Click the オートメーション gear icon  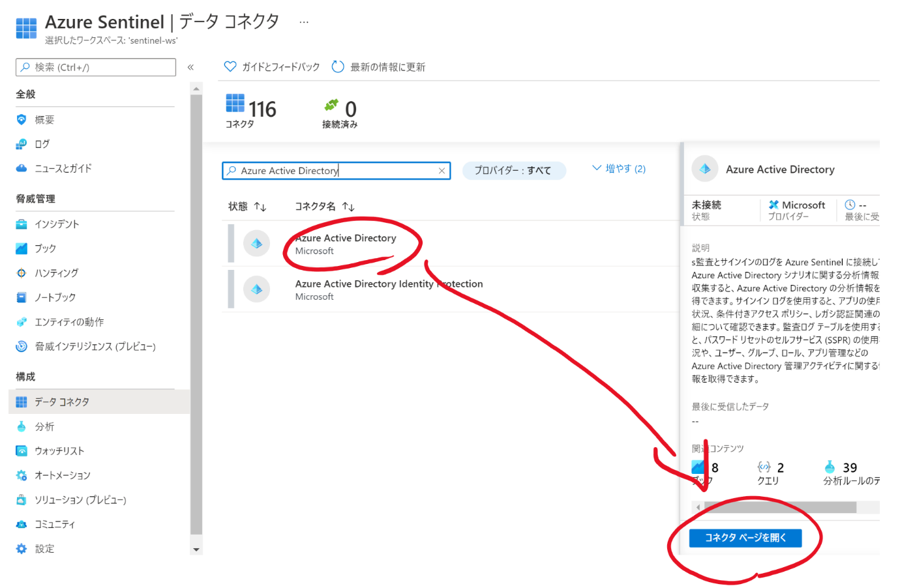click(x=22, y=475)
